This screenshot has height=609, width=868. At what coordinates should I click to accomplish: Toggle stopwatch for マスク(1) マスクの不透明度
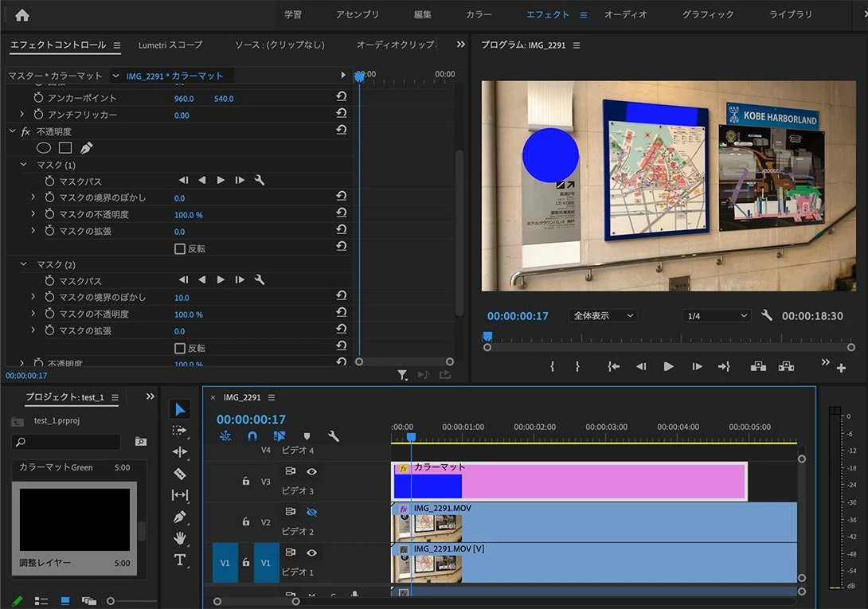click(x=49, y=213)
